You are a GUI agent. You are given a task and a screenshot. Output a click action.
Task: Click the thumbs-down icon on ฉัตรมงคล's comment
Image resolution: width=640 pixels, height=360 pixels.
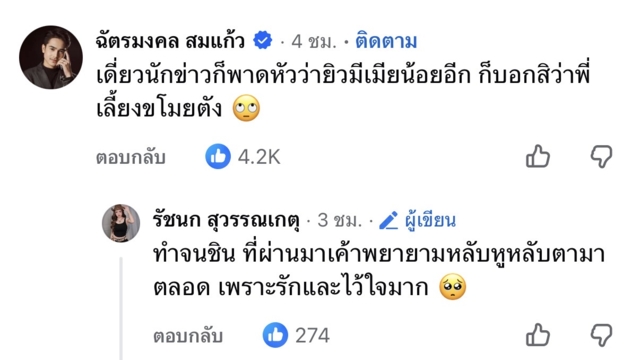602,156
